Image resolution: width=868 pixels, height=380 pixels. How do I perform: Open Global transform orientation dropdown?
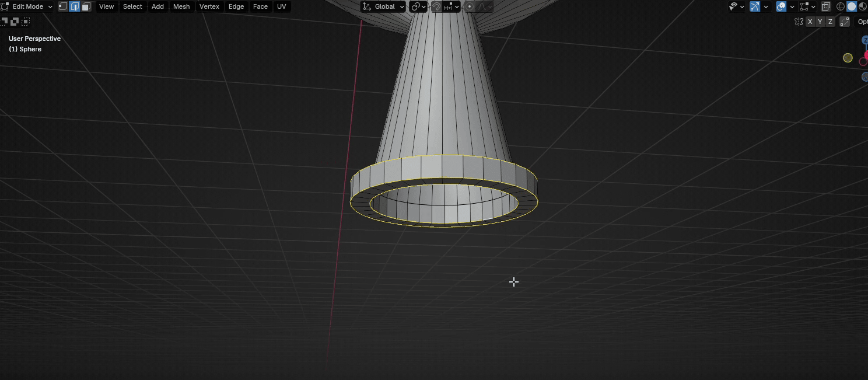[383, 6]
